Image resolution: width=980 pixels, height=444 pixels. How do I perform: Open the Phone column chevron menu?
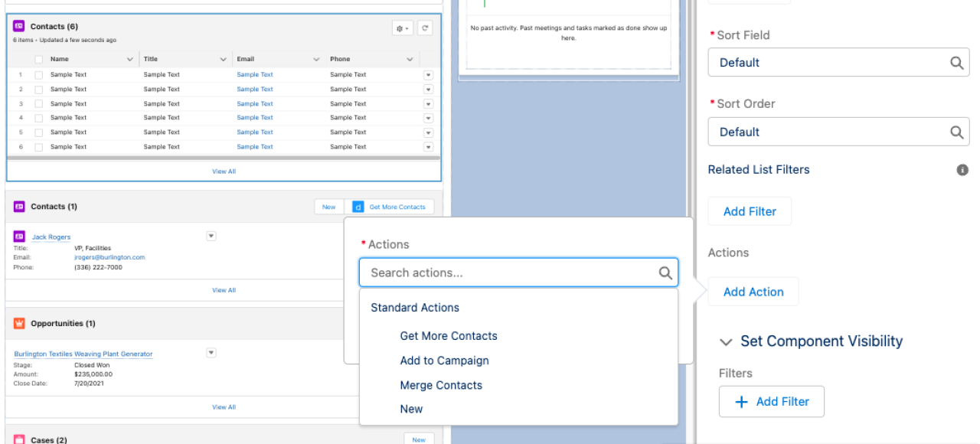click(410, 59)
